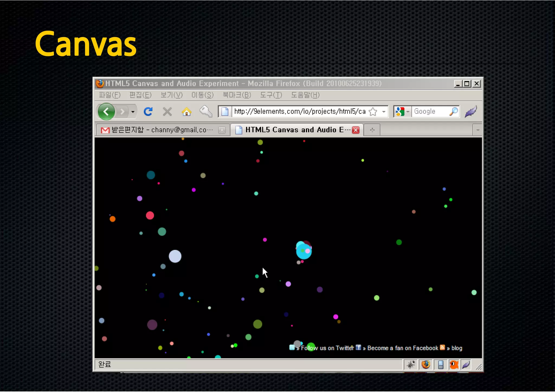555x392 pixels.
Task: Click the Become a fan on Facebook link
Action: (x=402, y=348)
